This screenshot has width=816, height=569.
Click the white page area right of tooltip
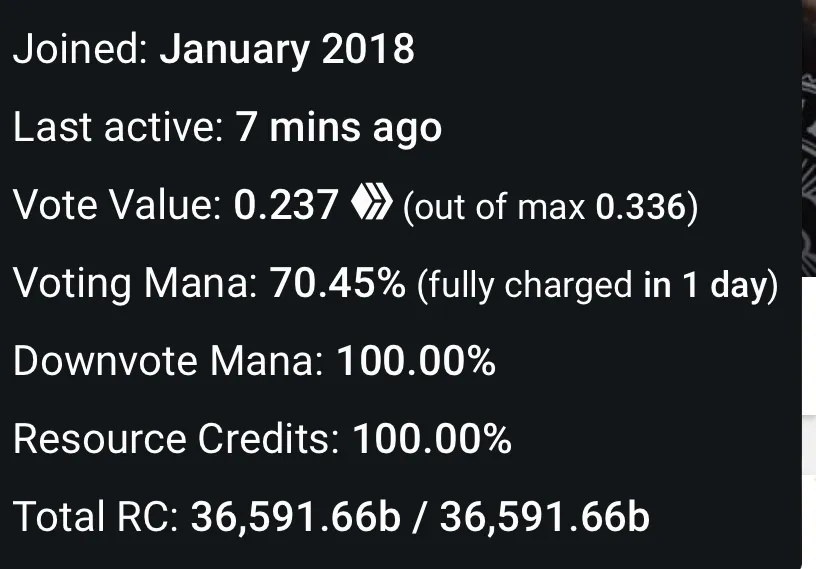(x=809, y=350)
